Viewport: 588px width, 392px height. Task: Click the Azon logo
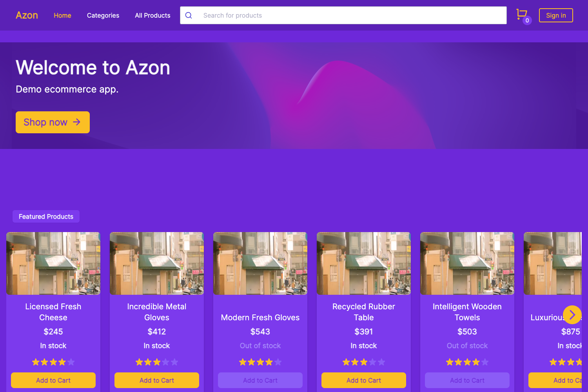click(x=27, y=15)
